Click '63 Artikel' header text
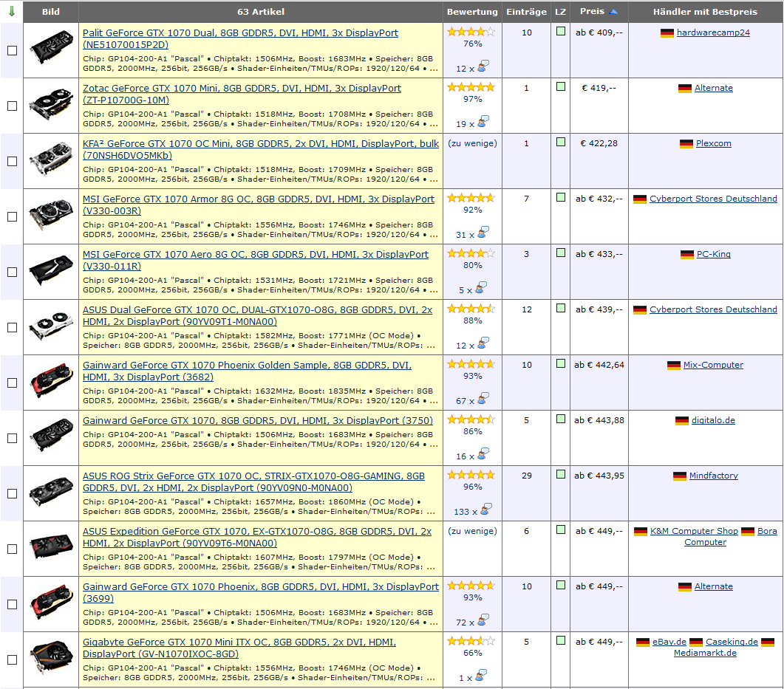 pos(261,12)
